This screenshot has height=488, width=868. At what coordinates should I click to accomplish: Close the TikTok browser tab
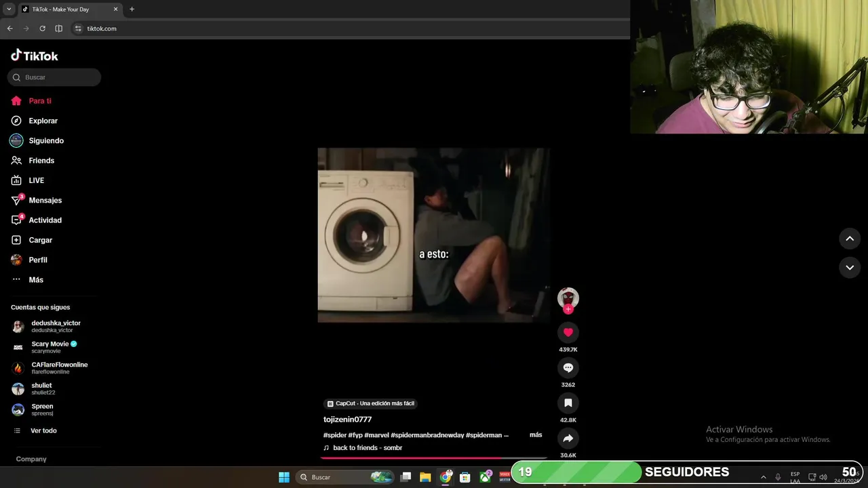115,9
